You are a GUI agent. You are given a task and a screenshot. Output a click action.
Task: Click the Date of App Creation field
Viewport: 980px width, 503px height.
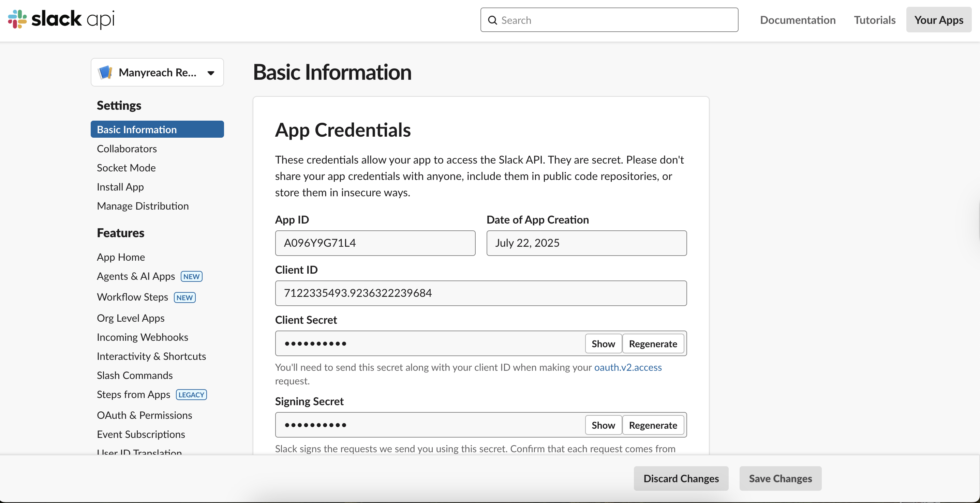pos(586,243)
